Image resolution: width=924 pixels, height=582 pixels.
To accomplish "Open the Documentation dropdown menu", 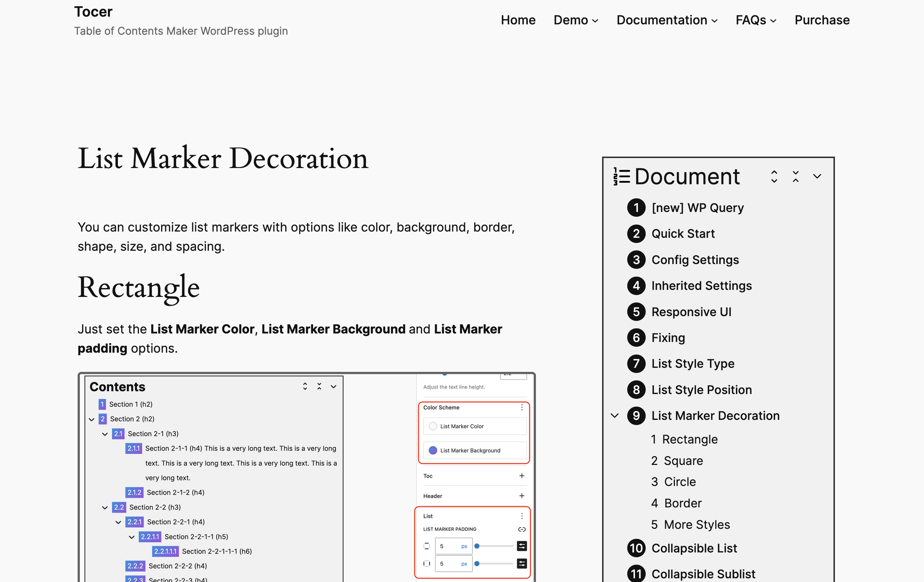I will (x=666, y=20).
